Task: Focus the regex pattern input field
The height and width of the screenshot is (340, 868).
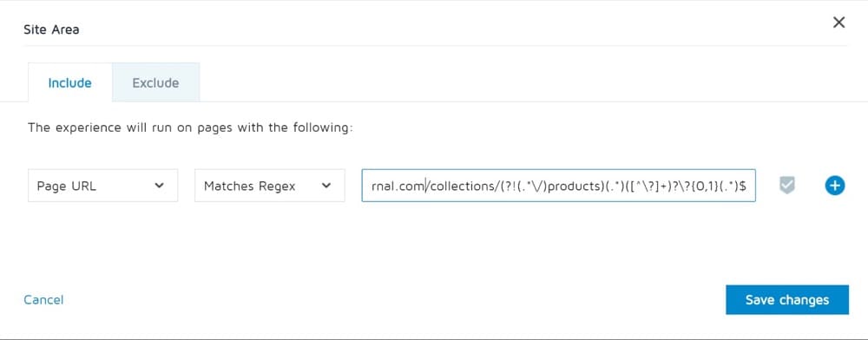Action: coord(558,186)
